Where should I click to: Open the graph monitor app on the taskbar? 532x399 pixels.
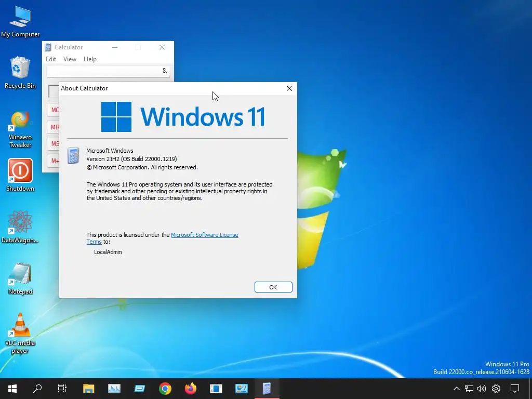click(114, 389)
